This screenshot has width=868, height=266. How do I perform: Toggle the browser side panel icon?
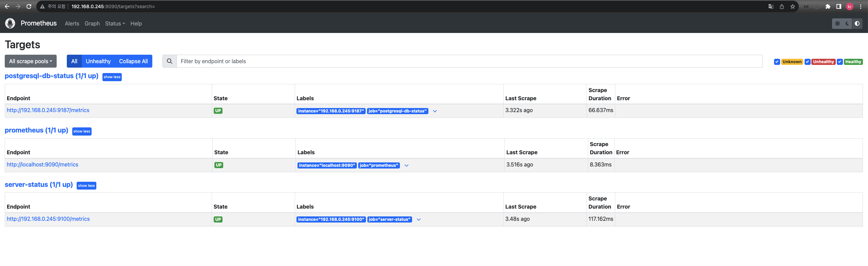pyautogui.click(x=838, y=6)
